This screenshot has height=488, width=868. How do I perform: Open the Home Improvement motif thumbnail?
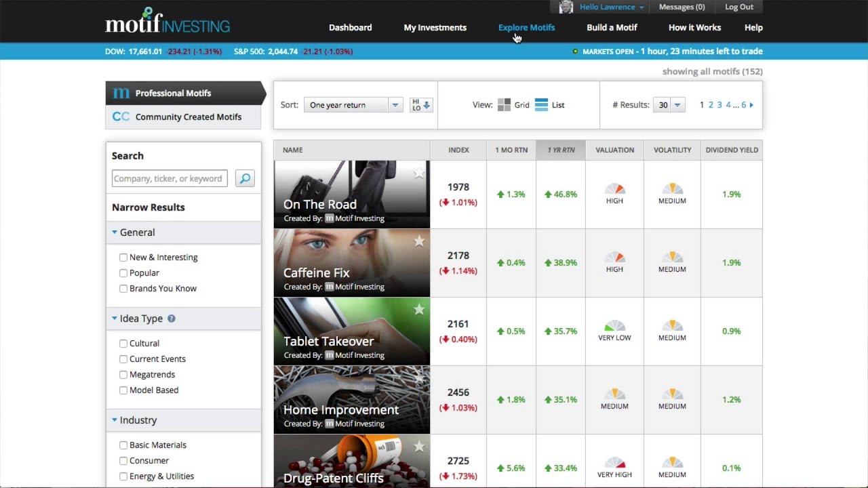coord(352,400)
